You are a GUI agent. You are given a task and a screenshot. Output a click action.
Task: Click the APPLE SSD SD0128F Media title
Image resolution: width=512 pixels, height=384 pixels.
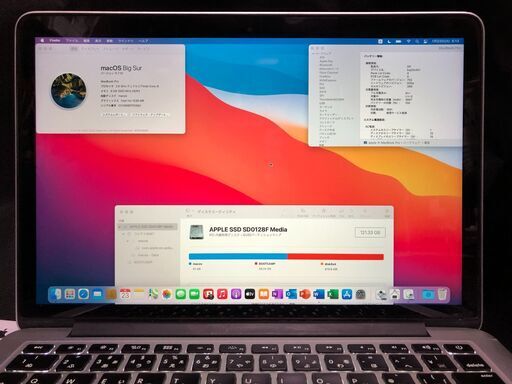point(248,229)
